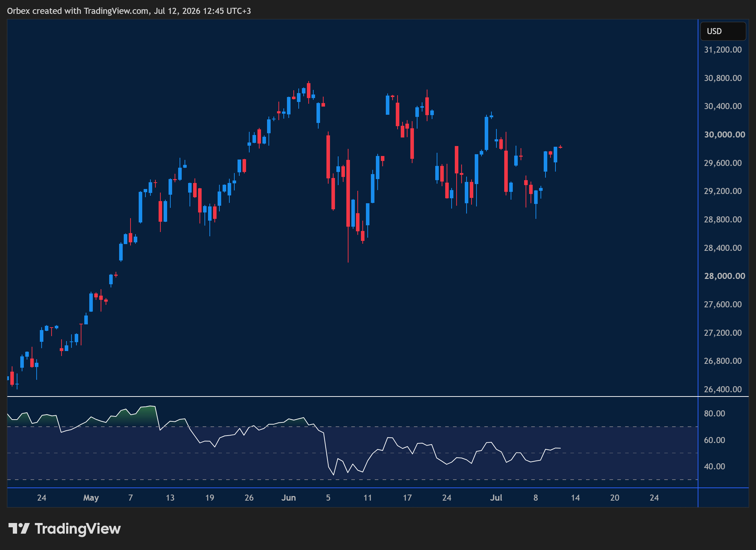
Task: Click the 27,600.00 price label
Action: [723, 304]
